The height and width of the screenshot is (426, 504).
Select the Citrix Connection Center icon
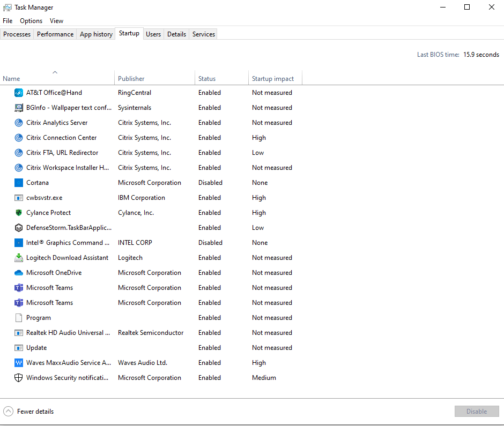coord(19,138)
